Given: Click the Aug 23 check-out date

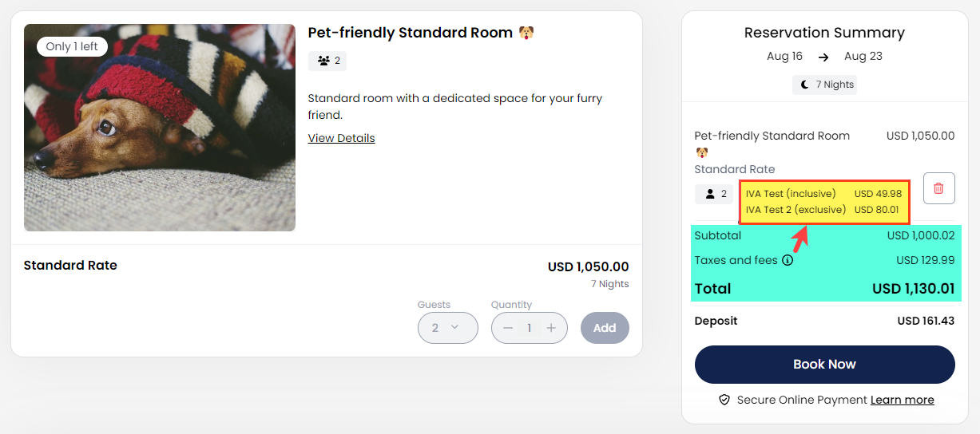Looking at the screenshot, I should [863, 57].
